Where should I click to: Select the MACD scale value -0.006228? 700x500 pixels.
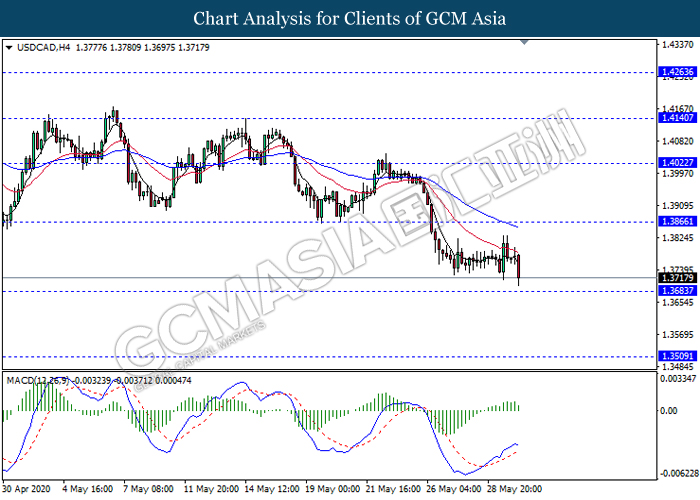[x=676, y=473]
